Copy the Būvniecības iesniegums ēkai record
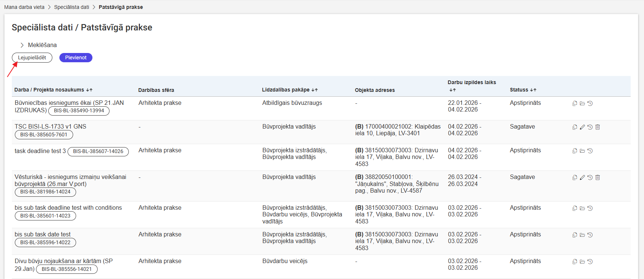This screenshot has width=644, height=279. [x=575, y=103]
